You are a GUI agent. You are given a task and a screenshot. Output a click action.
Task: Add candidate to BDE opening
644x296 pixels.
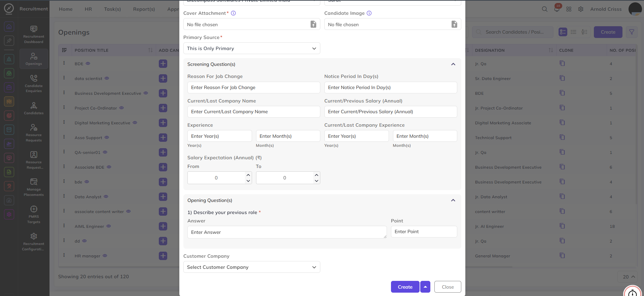point(163,64)
